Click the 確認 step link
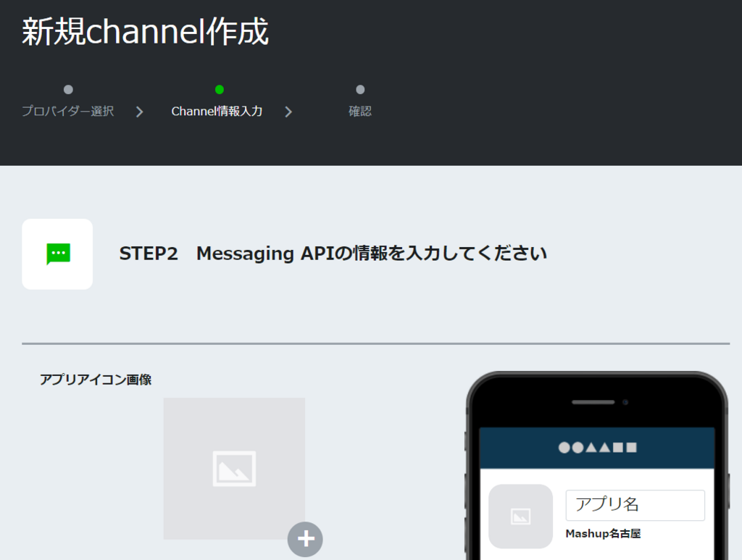 coord(360,110)
